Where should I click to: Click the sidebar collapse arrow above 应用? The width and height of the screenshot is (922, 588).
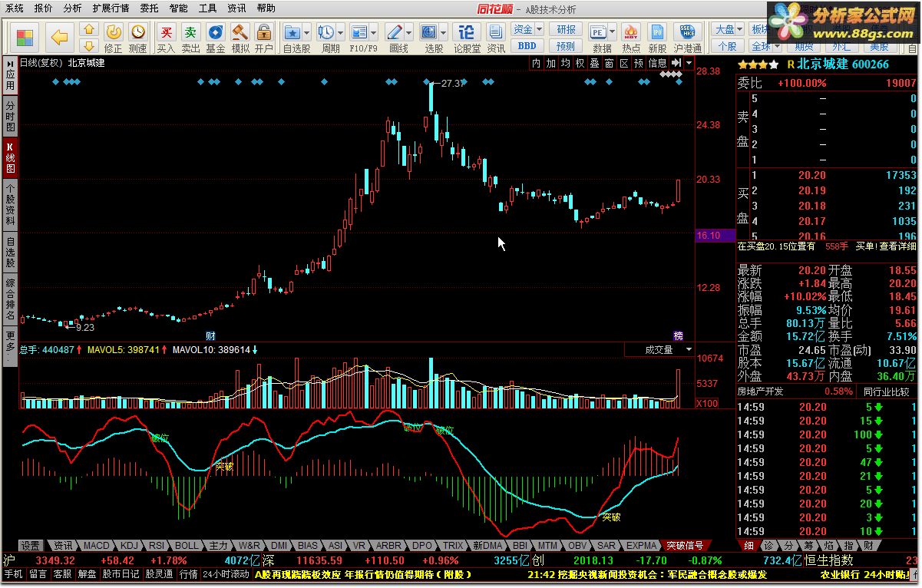coord(10,63)
